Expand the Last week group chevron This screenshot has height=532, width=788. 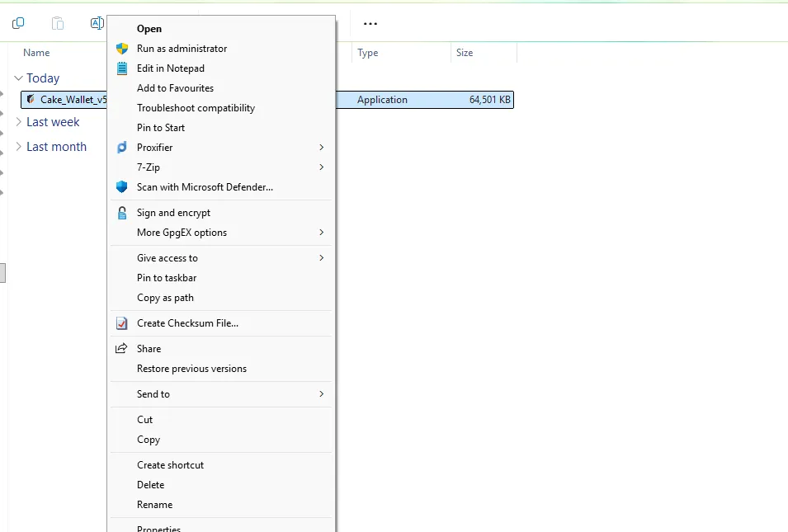(x=19, y=122)
